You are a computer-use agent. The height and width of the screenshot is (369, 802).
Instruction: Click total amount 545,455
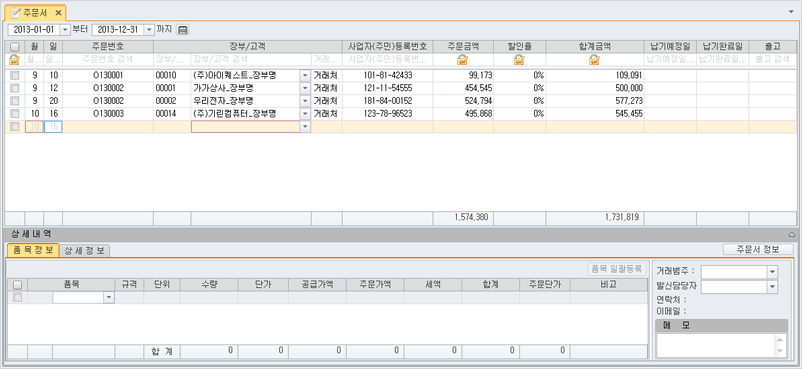(629, 113)
